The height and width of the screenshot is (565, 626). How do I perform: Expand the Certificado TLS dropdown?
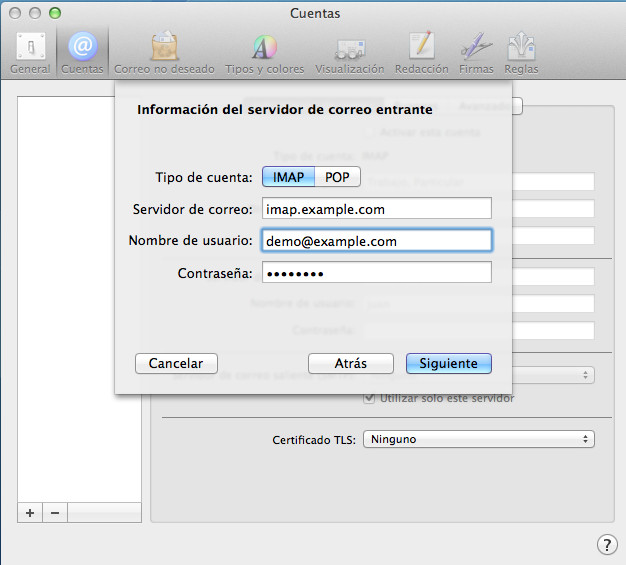pos(477,439)
